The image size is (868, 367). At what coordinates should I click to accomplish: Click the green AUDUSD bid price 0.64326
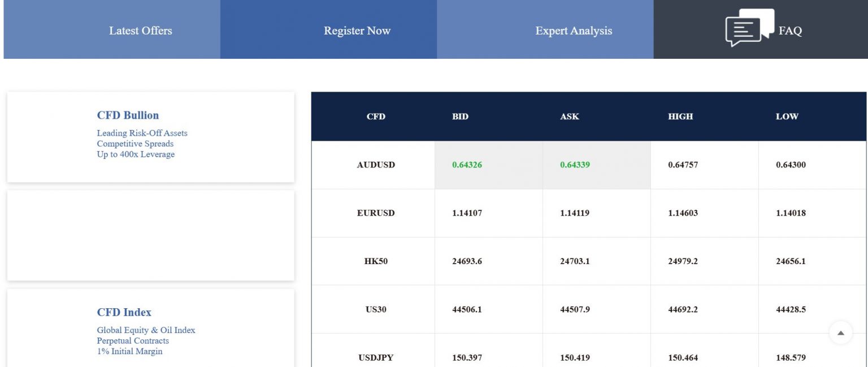[x=467, y=165]
